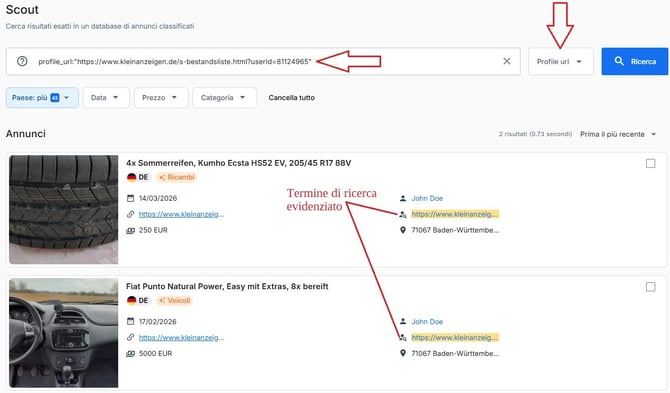
Task: Click the calendar icon beside 17/02/2026
Action: point(130,322)
